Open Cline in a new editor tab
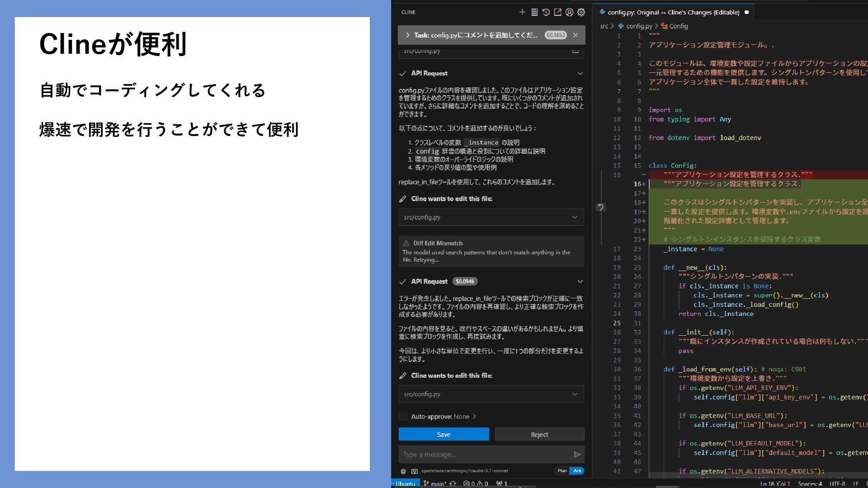Image resolution: width=868 pixels, height=488 pixels. point(558,12)
